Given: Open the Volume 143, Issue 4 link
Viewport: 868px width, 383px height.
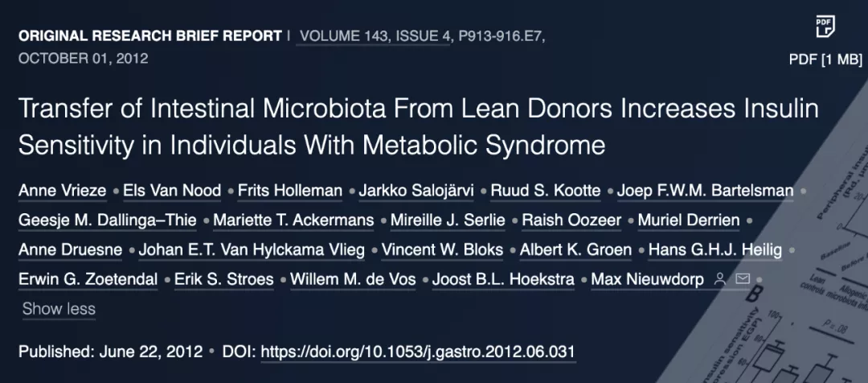Looking at the screenshot, I should tap(375, 36).
